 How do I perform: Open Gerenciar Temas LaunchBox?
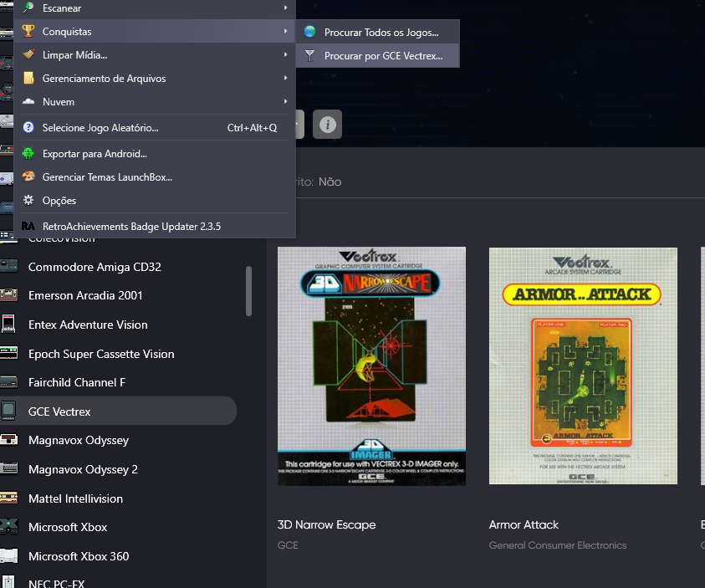(x=155, y=177)
